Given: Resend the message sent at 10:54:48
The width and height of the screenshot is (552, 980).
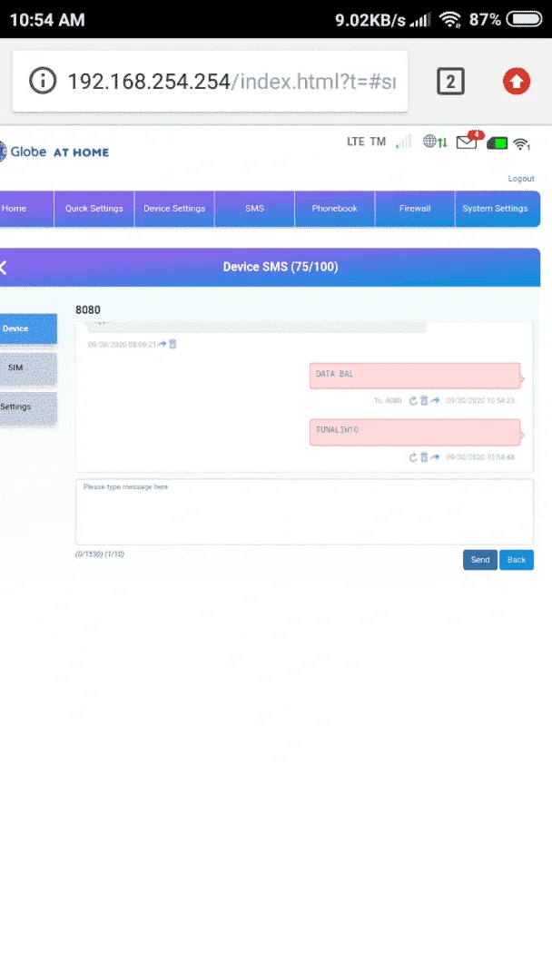Looking at the screenshot, I should [413, 457].
